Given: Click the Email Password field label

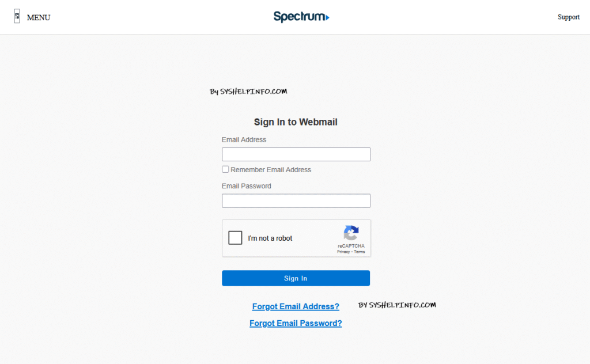Looking at the screenshot, I should [x=246, y=186].
